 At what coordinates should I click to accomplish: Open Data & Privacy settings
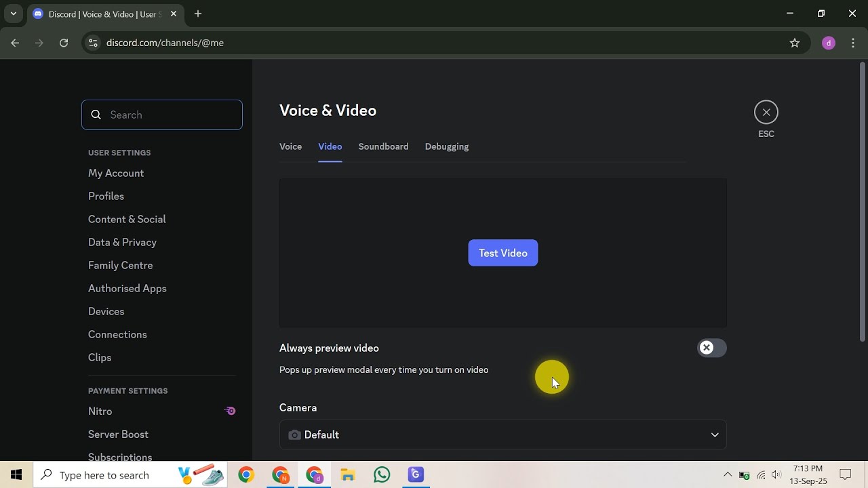(x=122, y=243)
